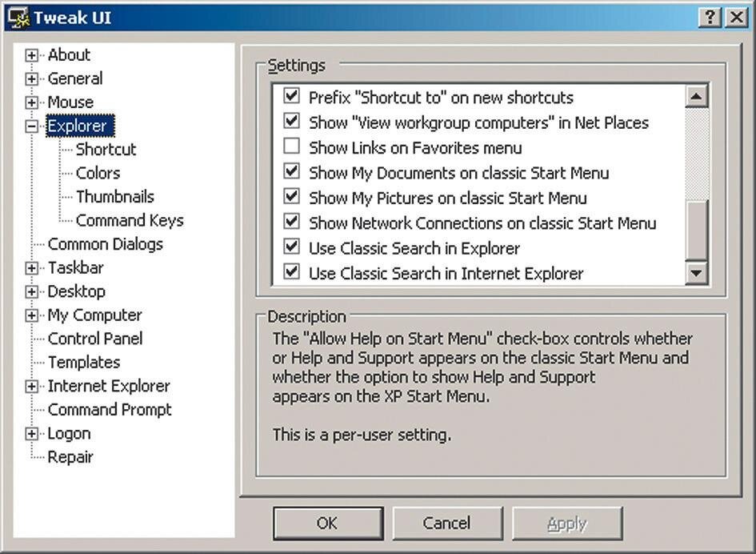Screen dimensions: 756x554
Task: Click the Tweak UI title bar icon
Action: 18,17
